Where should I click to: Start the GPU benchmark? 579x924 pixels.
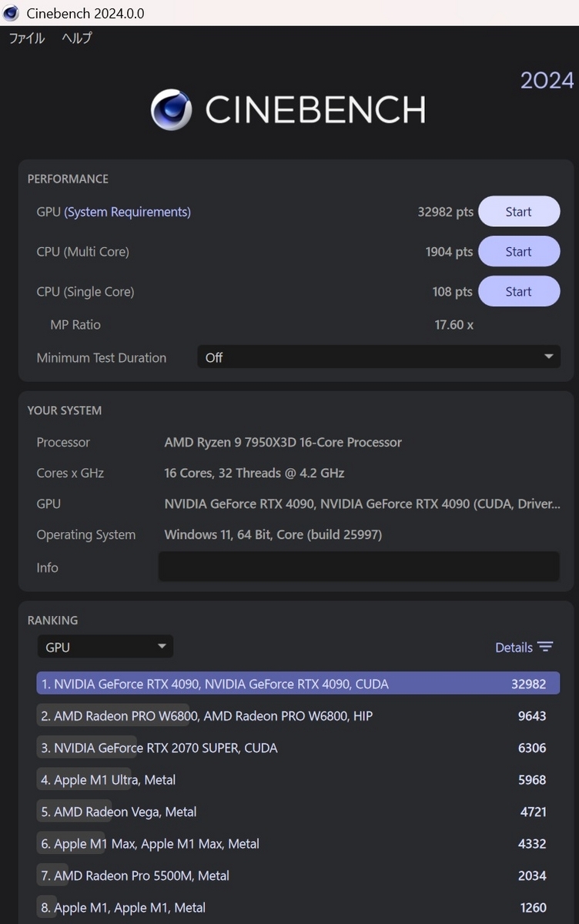[x=519, y=212]
